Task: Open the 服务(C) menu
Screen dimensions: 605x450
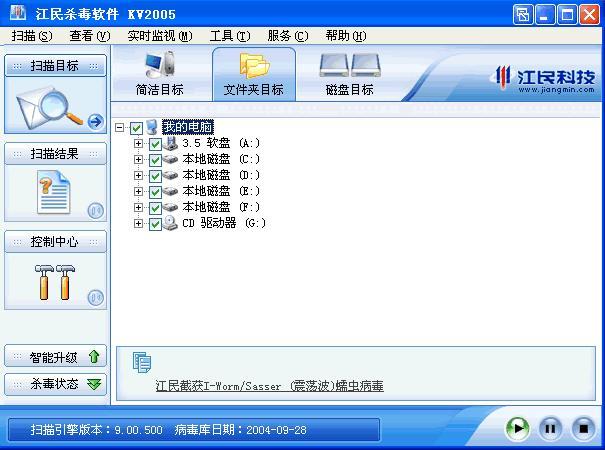Action: point(288,36)
